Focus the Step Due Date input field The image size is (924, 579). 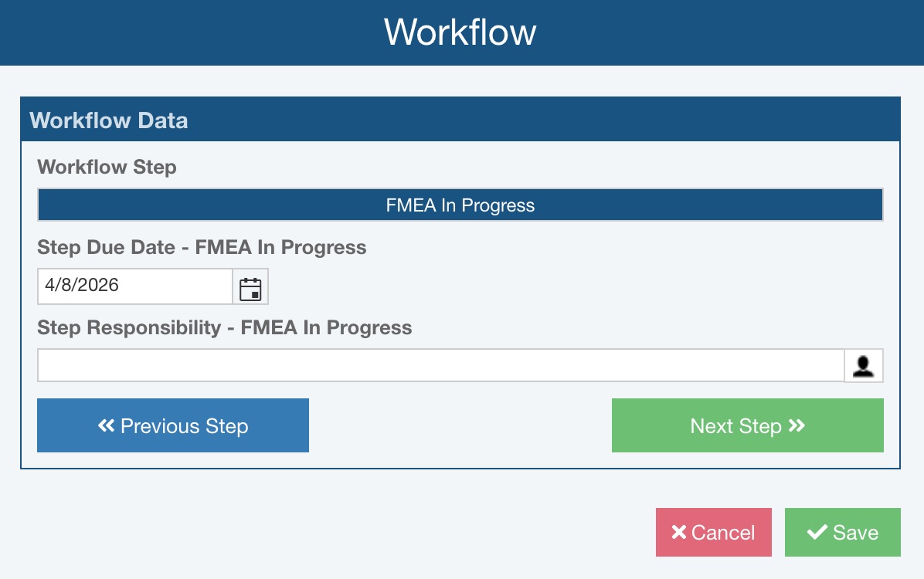(135, 286)
